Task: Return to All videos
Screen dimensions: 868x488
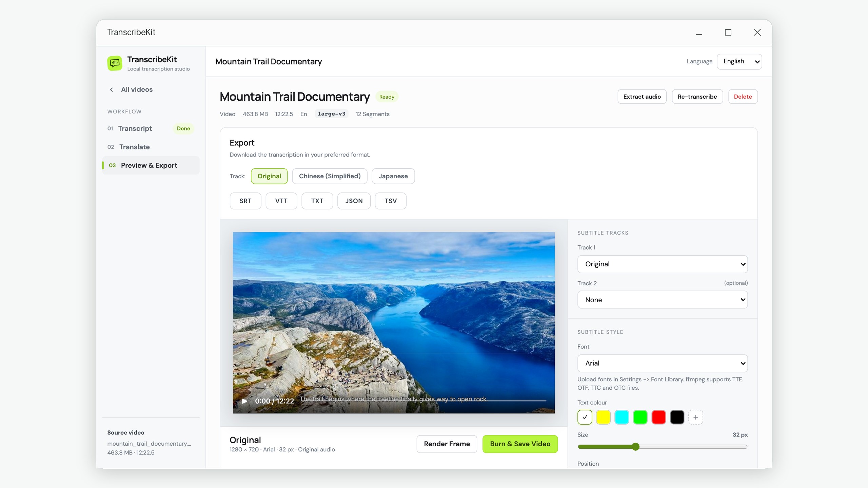Action: [137, 90]
